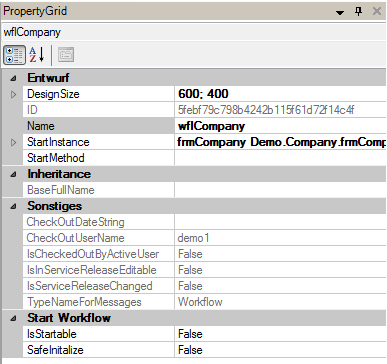Sort properties alphabetically with A-Z icon
387x364 pixels.
[x=37, y=55]
